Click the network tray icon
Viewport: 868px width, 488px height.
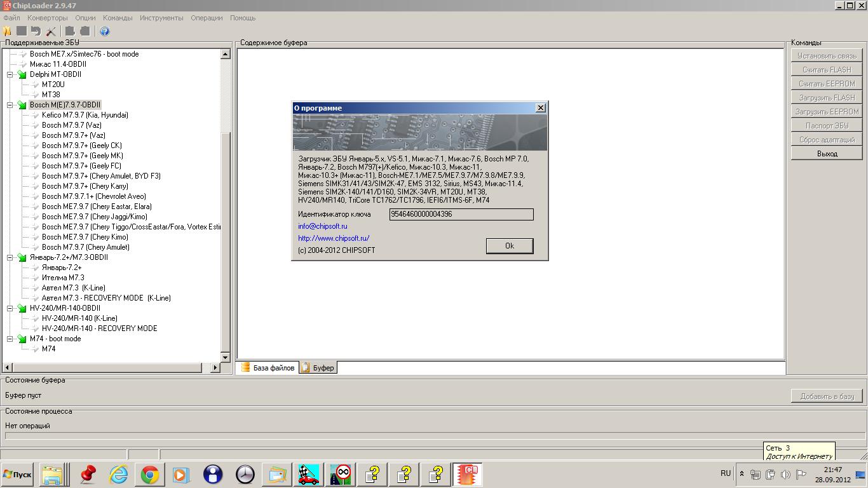coord(756,475)
